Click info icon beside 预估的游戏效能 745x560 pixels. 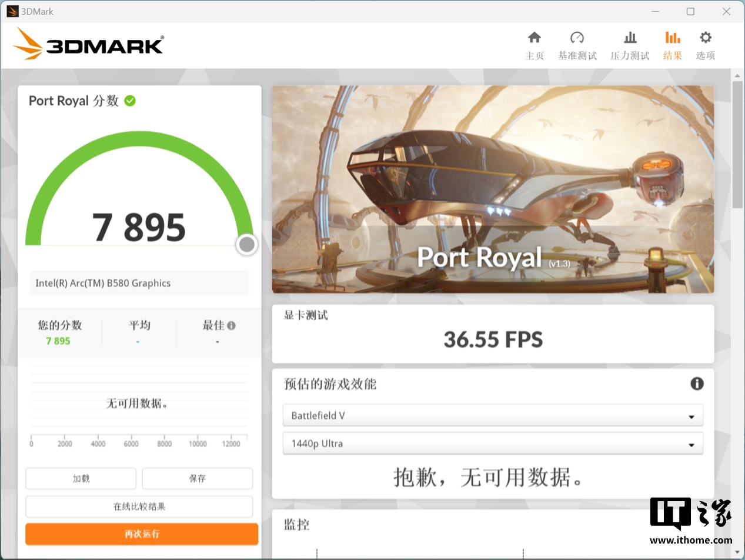(697, 384)
